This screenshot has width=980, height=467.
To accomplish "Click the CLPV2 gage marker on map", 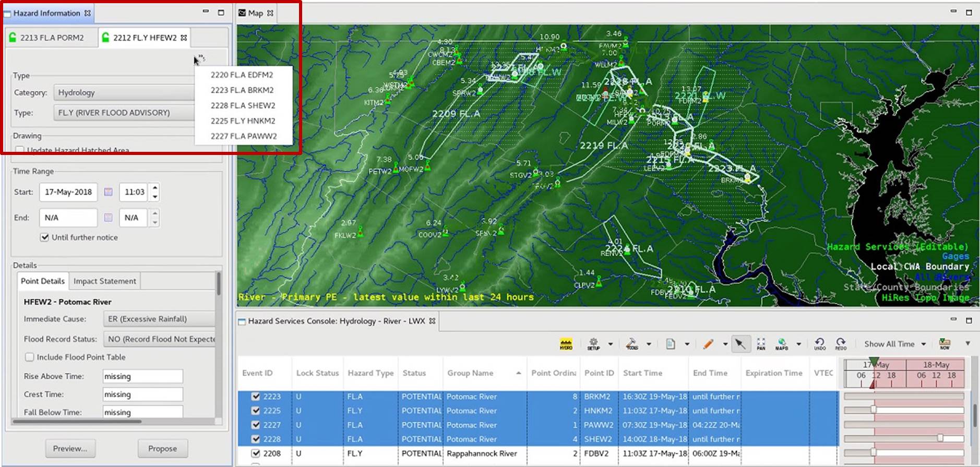I will [599, 282].
